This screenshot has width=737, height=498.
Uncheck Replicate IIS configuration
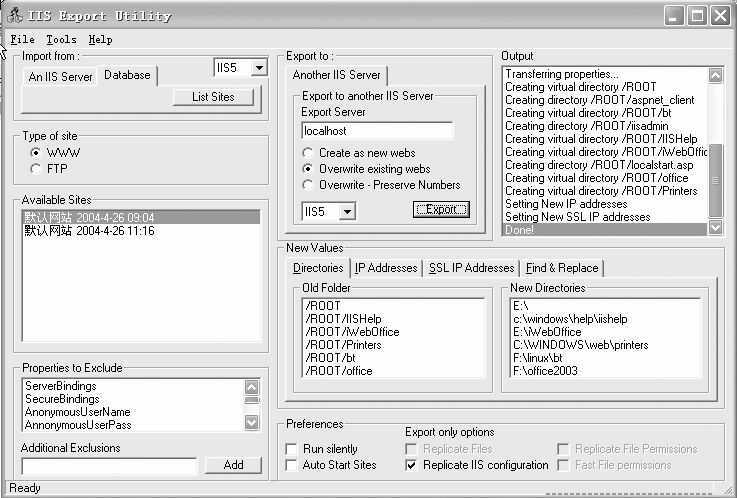click(x=412, y=465)
